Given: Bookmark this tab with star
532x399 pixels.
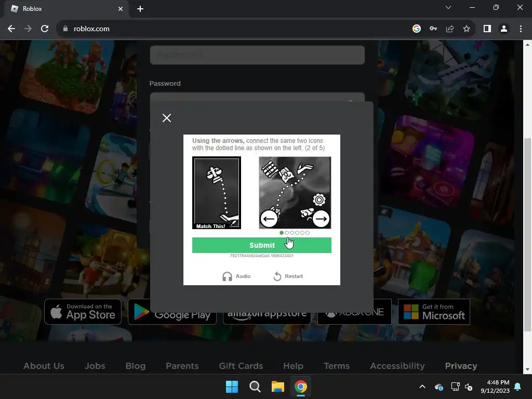Looking at the screenshot, I should (x=467, y=29).
